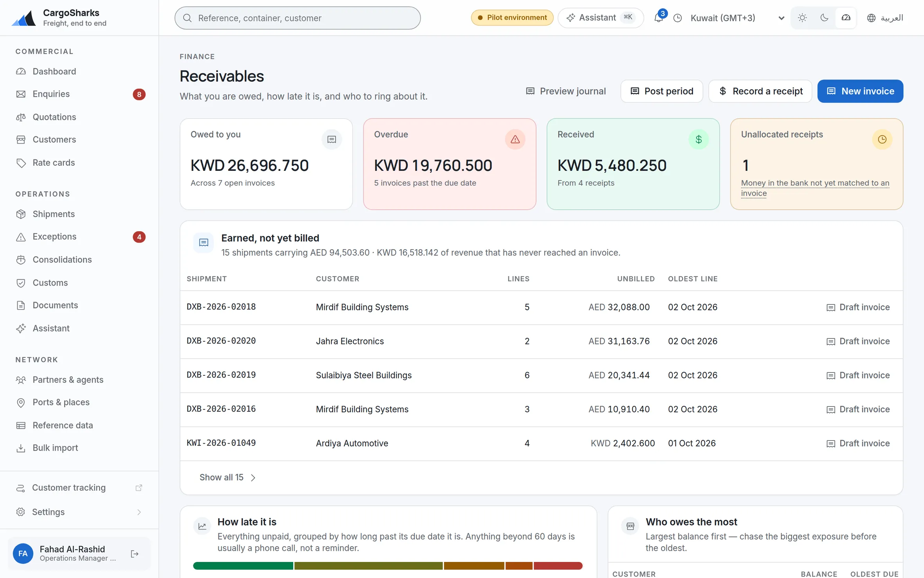Click the Owed to you invoice icon
924x578 pixels.
[332, 139]
